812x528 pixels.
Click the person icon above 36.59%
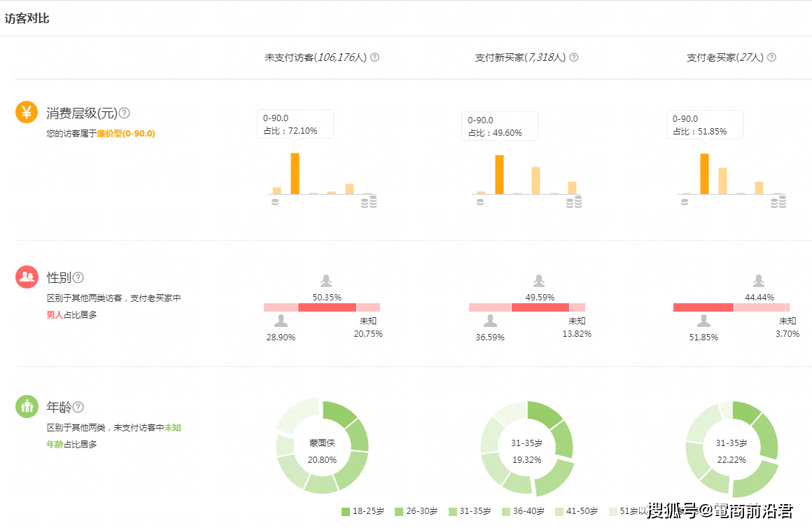[x=490, y=321]
